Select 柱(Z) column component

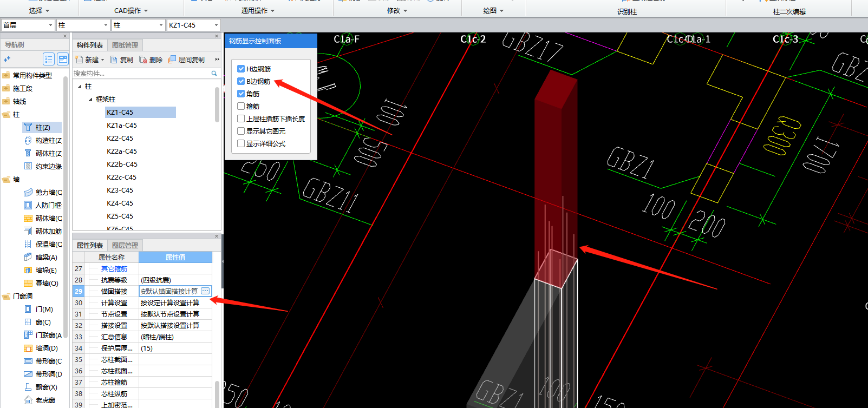click(42, 127)
